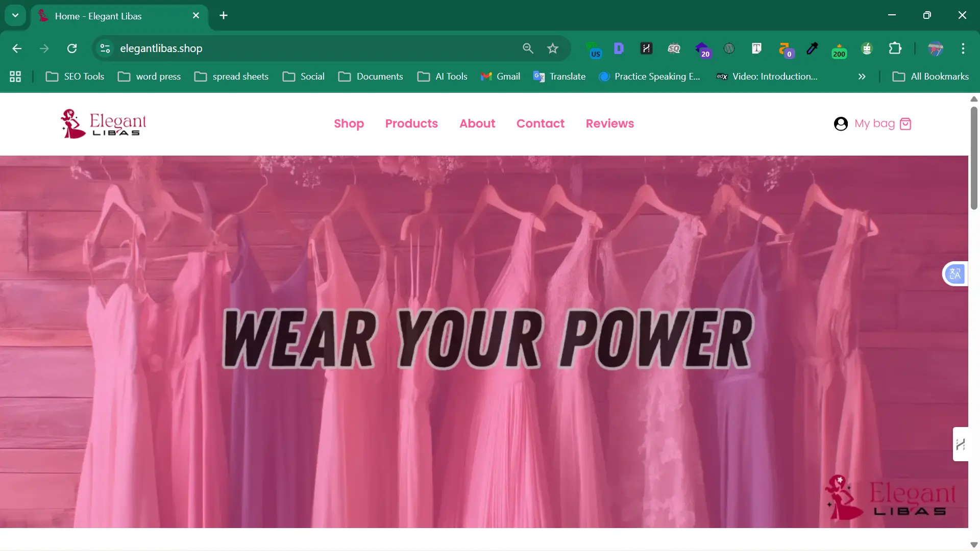Open the Contact page link
The height and width of the screenshot is (551, 980).
[x=540, y=123]
